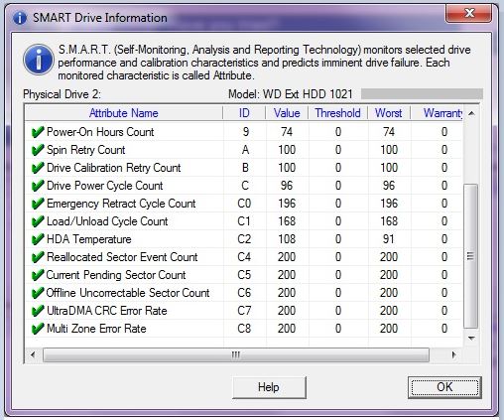Image resolution: width=504 pixels, height=420 pixels.
Task: Click the Threshold column header
Action: pos(338,113)
